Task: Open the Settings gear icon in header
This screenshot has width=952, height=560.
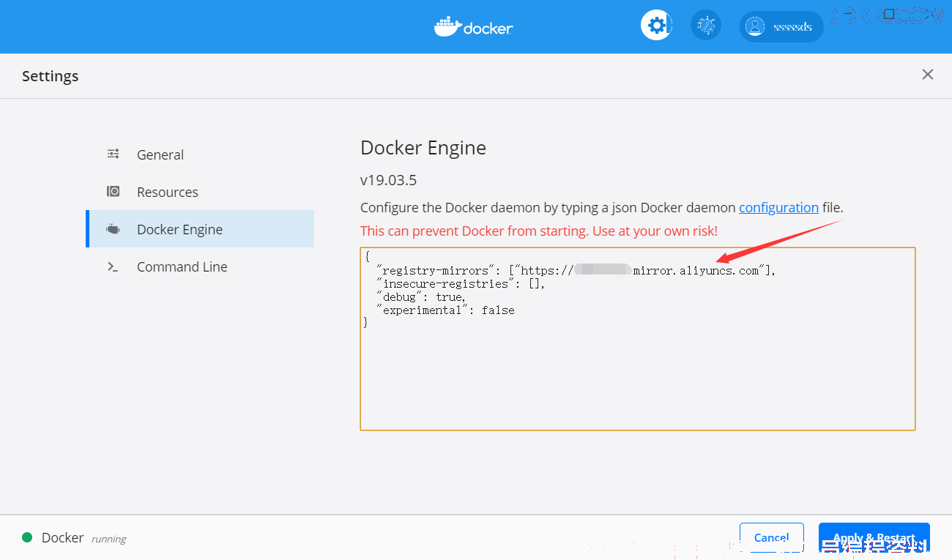Action: [656, 26]
